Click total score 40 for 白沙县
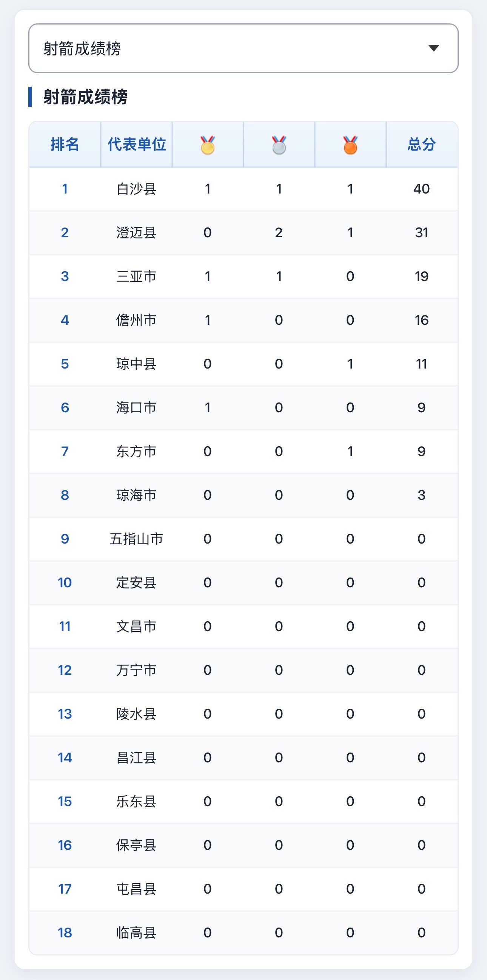Viewport: 487px width, 980px height. coord(422,189)
